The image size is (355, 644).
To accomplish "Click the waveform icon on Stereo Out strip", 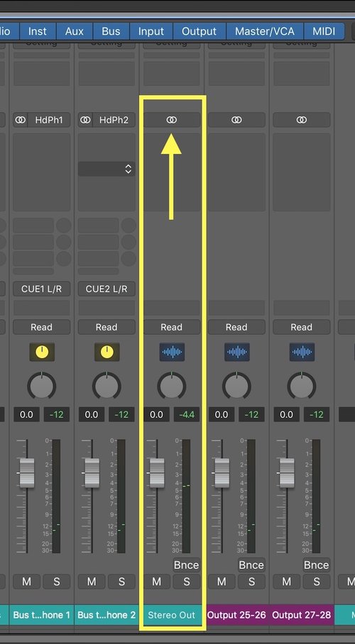I will coord(172,352).
